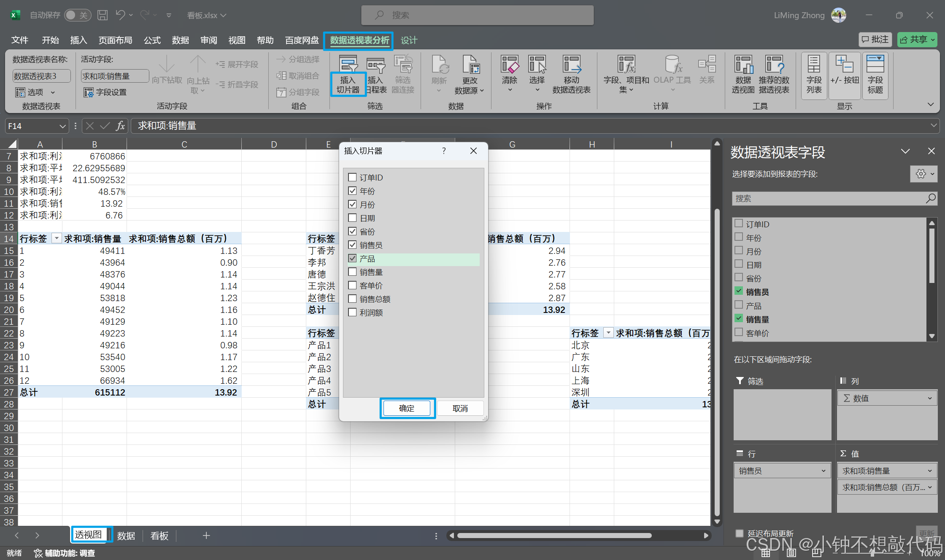The width and height of the screenshot is (945, 560).
Task: Switch to the Design (设计) tab
Action: [x=409, y=40]
